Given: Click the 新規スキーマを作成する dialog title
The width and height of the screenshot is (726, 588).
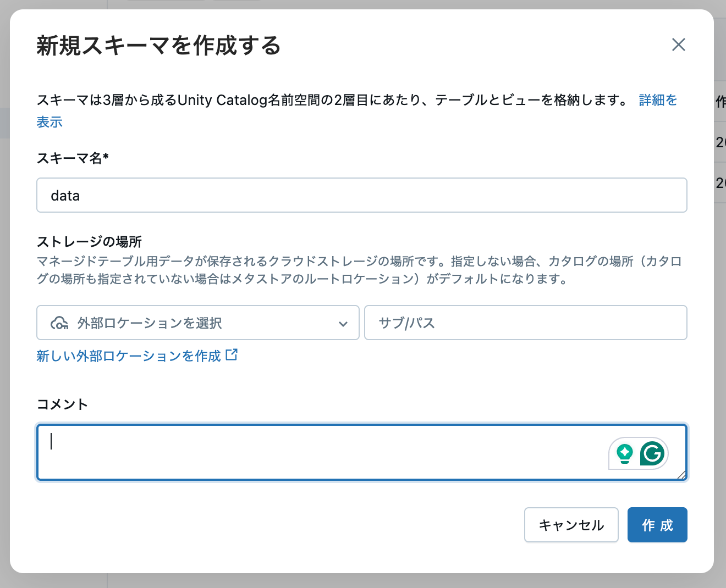Looking at the screenshot, I should [x=159, y=45].
